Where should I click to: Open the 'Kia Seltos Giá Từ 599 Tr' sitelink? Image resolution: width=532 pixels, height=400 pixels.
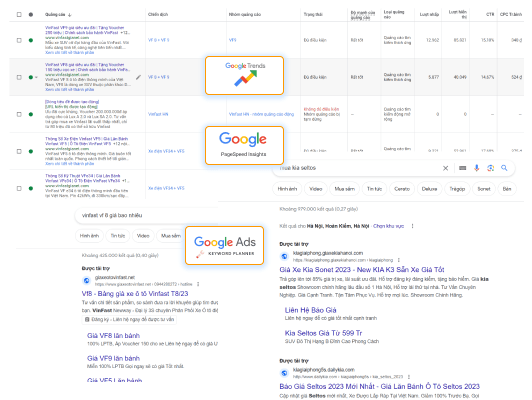point(323,333)
